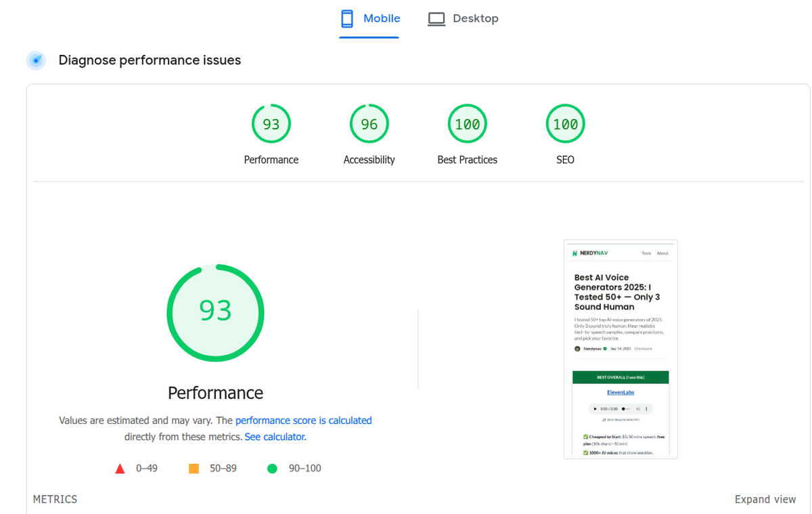812x514 pixels.
Task: Click the monitor icon on the Desktop tab
Action: (x=436, y=18)
